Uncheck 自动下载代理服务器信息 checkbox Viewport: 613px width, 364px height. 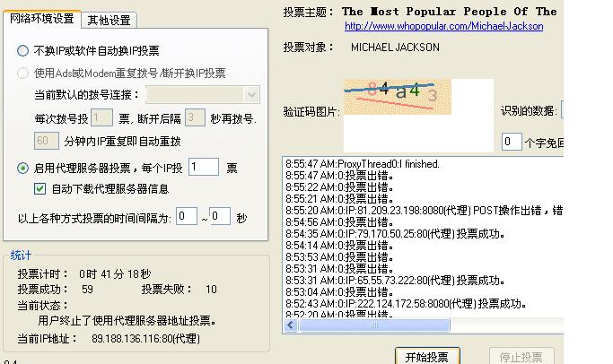(39, 189)
